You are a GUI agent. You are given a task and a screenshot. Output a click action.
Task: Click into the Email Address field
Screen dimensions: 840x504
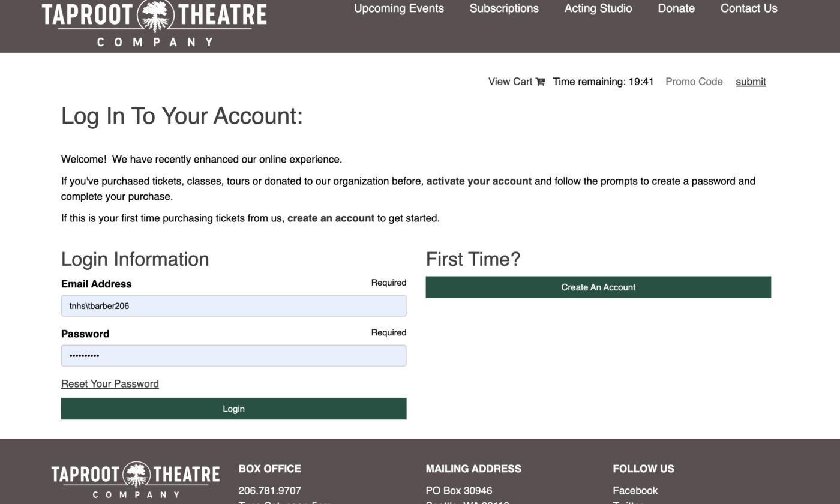click(233, 306)
